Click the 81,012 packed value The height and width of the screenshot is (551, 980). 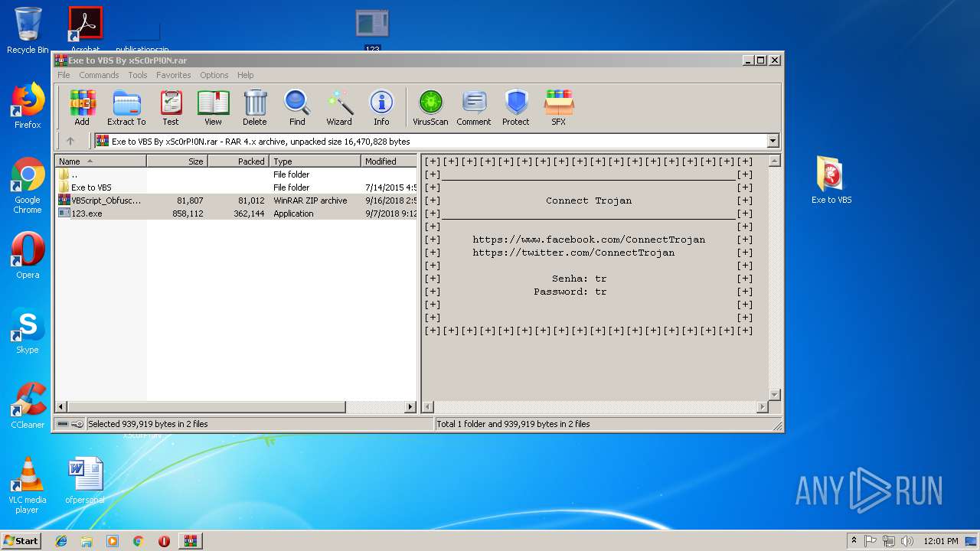[251, 201]
